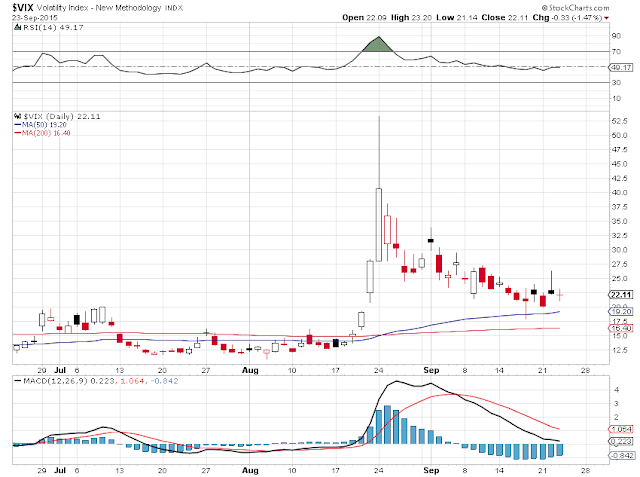
Task: Click the candlestick icon beside $VIX (Daily)
Action: coord(17,116)
